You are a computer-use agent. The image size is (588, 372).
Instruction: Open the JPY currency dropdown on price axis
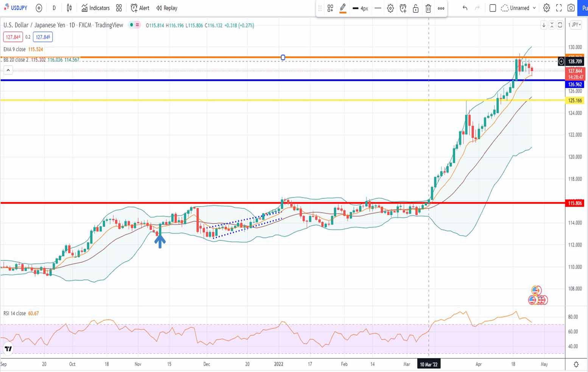(x=576, y=25)
